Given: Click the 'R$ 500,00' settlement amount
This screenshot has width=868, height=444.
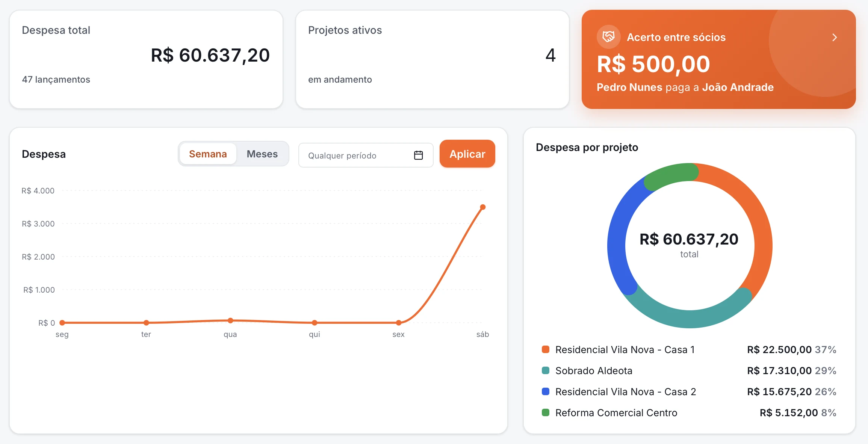Looking at the screenshot, I should 653,64.
